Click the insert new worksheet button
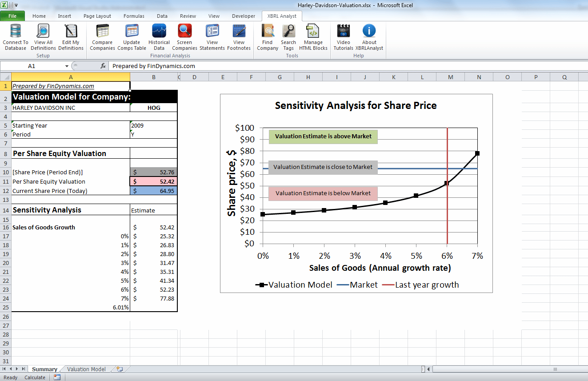Screen dimensions: 588x381 coord(119,369)
